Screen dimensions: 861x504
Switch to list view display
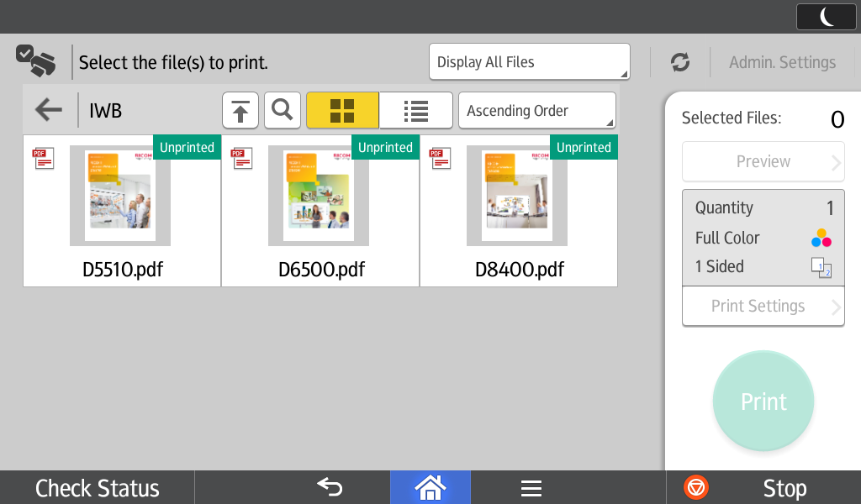416,110
